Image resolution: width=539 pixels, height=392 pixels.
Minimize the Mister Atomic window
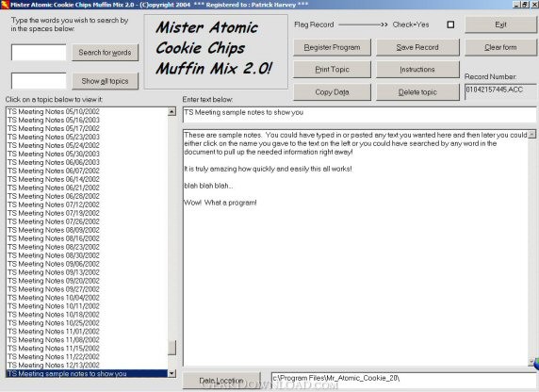516,4
